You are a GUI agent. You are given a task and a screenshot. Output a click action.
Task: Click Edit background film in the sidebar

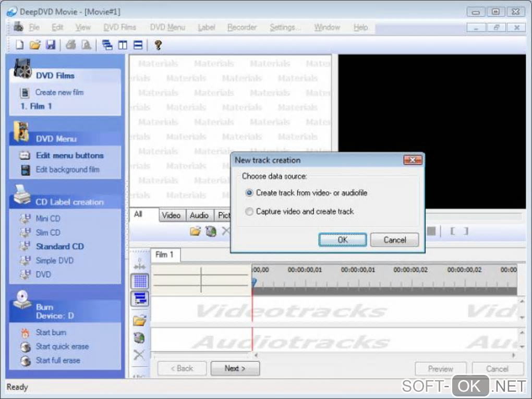click(67, 170)
